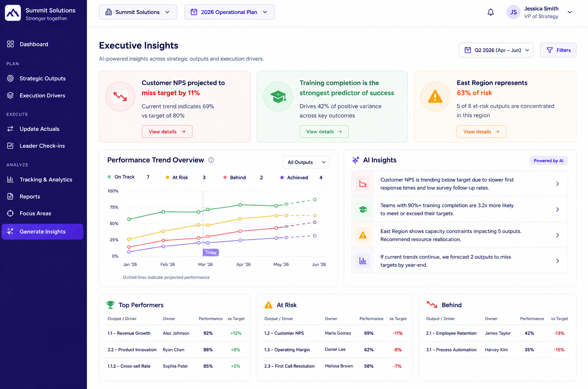
Task: Click the green On Track Jun '26 projected point
Action: pyautogui.click(x=315, y=200)
